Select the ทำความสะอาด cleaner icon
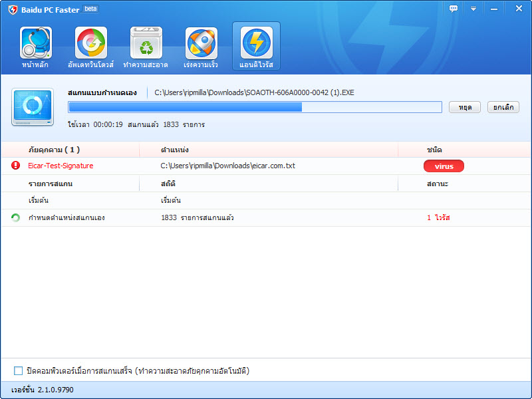This screenshot has height=399, width=532. (x=146, y=44)
